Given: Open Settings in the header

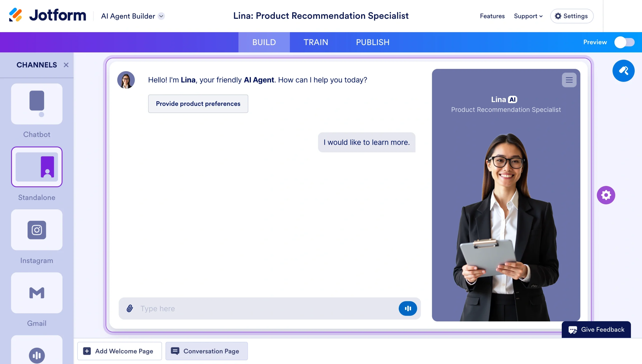Looking at the screenshot, I should coord(572,16).
